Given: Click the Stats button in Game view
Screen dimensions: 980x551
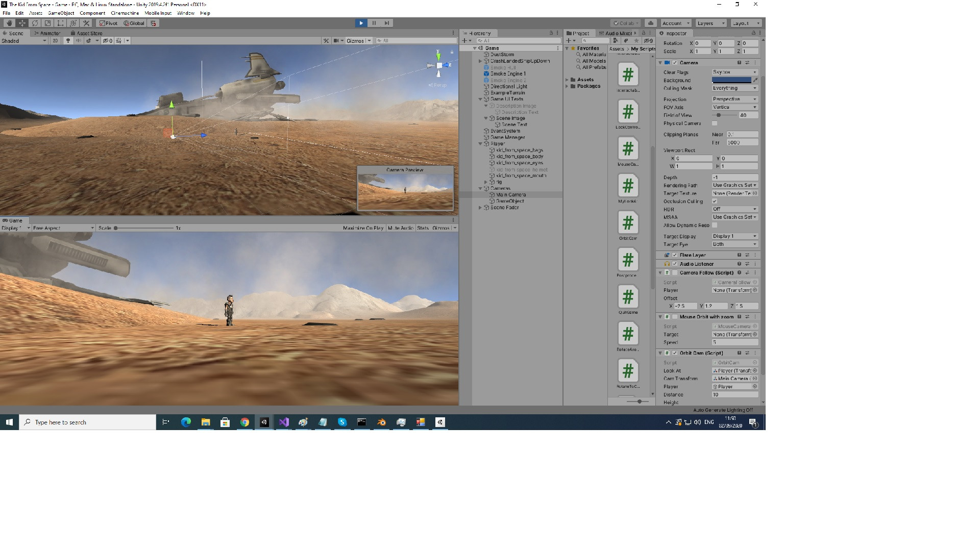Looking at the screenshot, I should [x=423, y=228].
